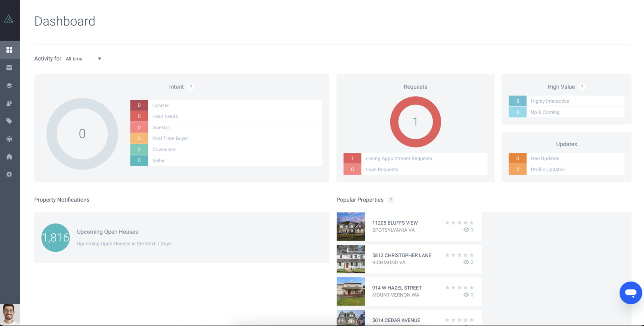Screen dimensions: 644x326
Task: Select the Campaigns layers icon in sidebar
Action: [9, 85]
